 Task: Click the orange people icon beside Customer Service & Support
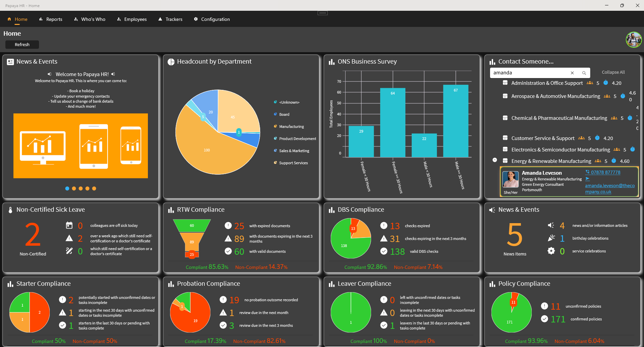click(x=582, y=138)
